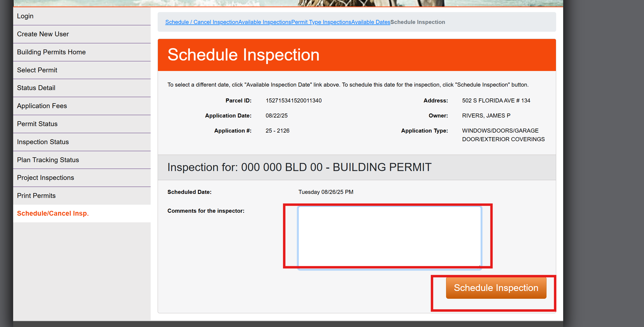Open Permit Type Inspections breadcrumb
The width and height of the screenshot is (644, 327).
321,22
